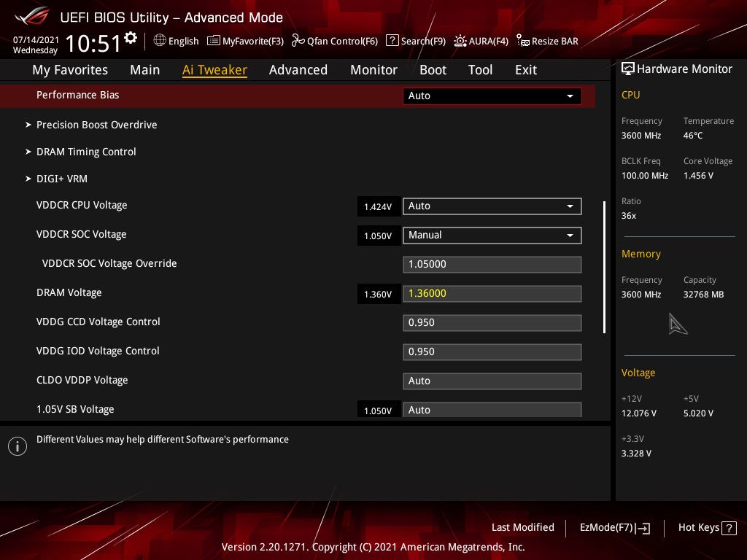Click the Resize BAR icon
747x560 pixels.
coord(522,41)
